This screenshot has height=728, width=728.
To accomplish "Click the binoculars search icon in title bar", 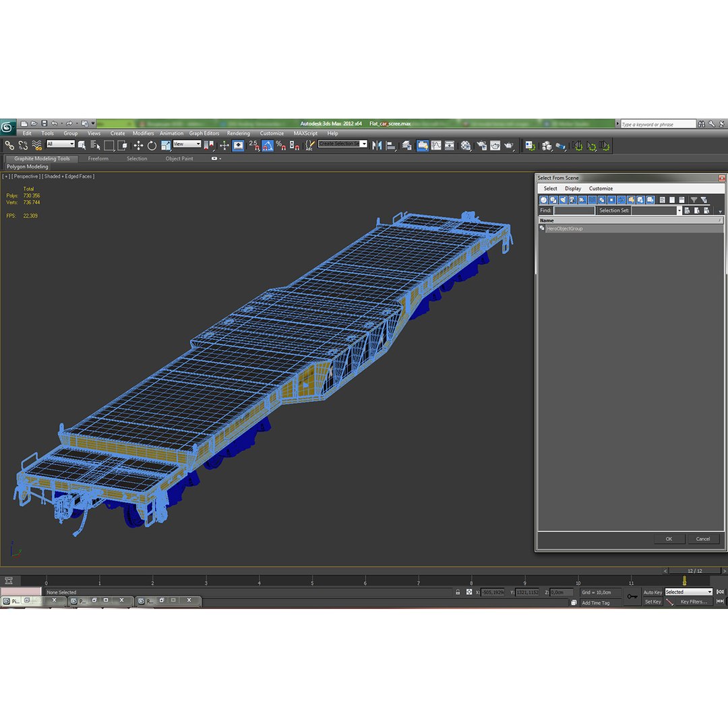I will 701,124.
